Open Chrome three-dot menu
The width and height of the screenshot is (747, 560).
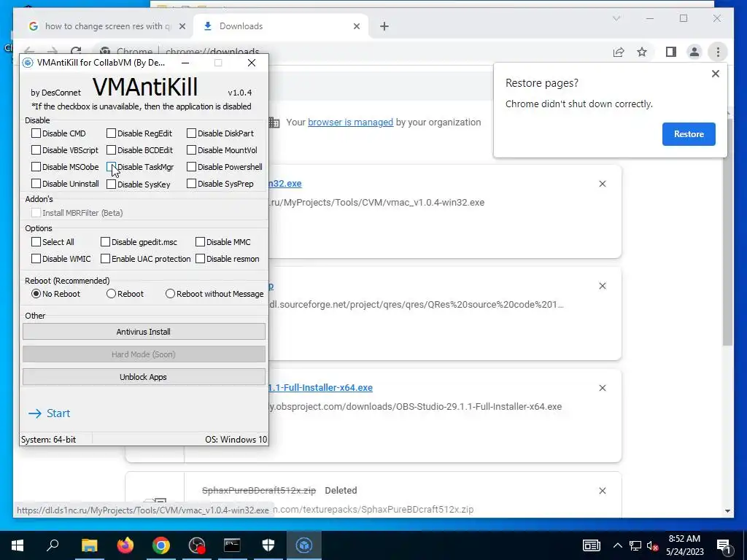[x=718, y=52]
